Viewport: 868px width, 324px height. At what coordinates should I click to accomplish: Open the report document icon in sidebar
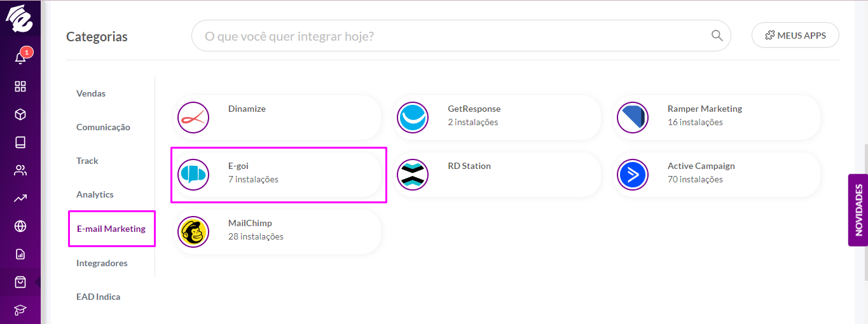[20, 254]
